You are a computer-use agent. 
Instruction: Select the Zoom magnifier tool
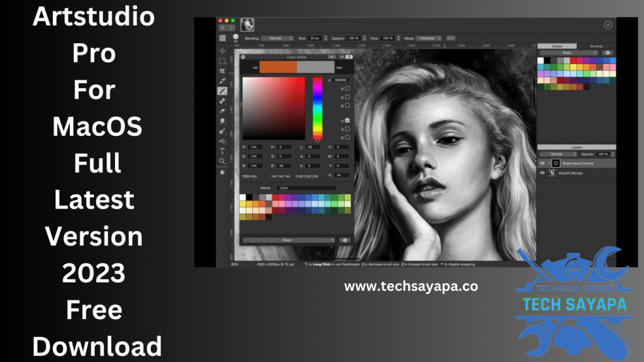pyautogui.click(x=222, y=162)
